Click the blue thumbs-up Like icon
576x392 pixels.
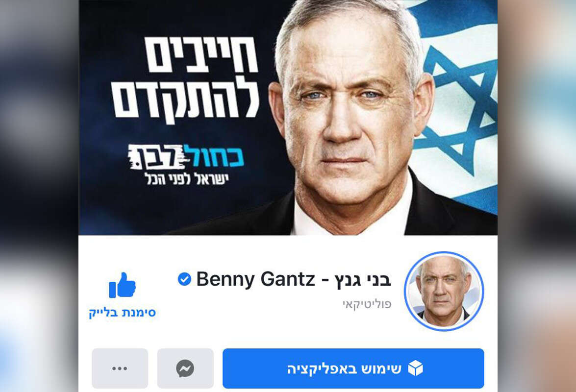[123, 285]
